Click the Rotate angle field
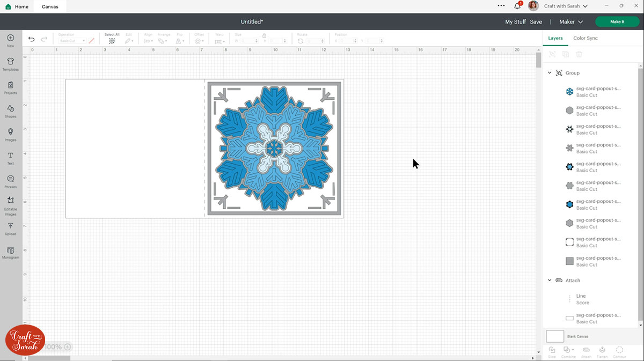The height and width of the screenshot is (361, 644). (x=314, y=41)
